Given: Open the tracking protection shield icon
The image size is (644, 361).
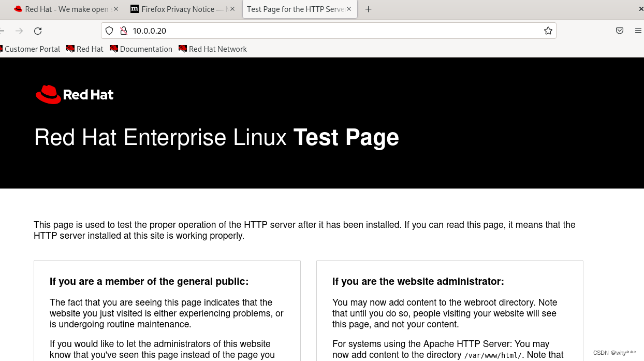Looking at the screenshot, I should click(109, 31).
